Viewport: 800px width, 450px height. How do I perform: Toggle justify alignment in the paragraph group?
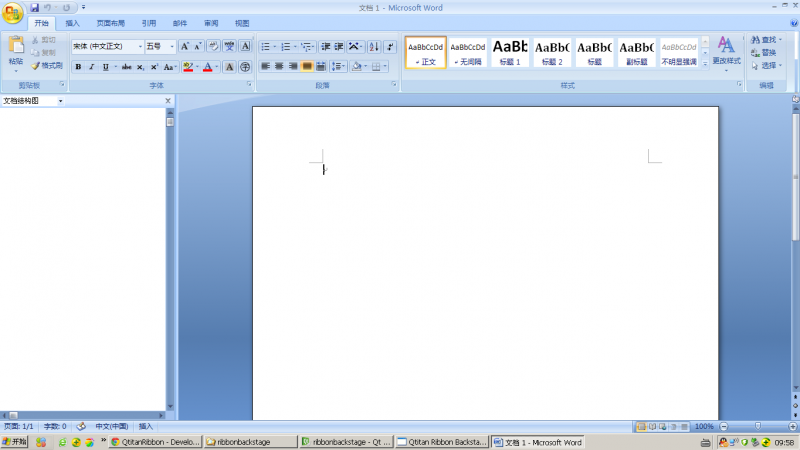pyautogui.click(x=307, y=67)
